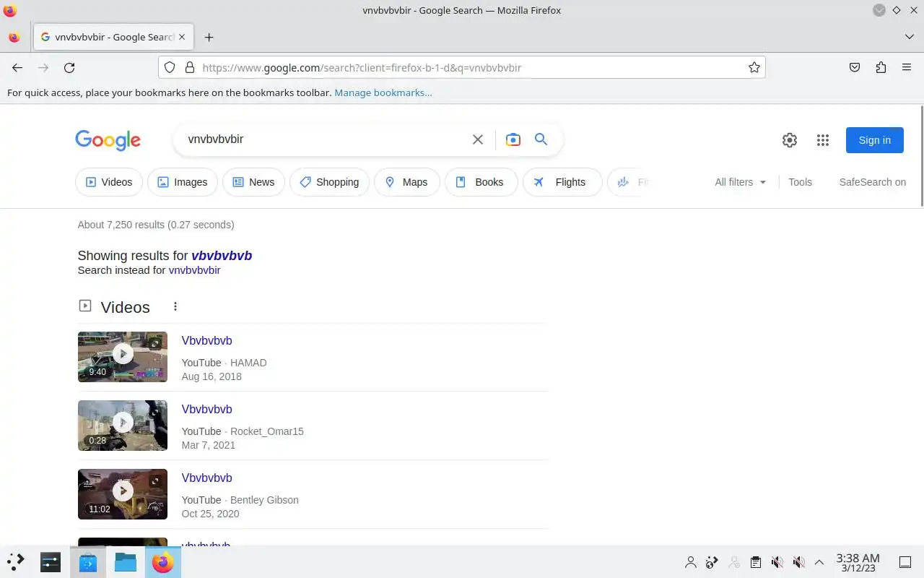This screenshot has height=578, width=924.
Task: Reload the current page
Action: tap(69, 67)
